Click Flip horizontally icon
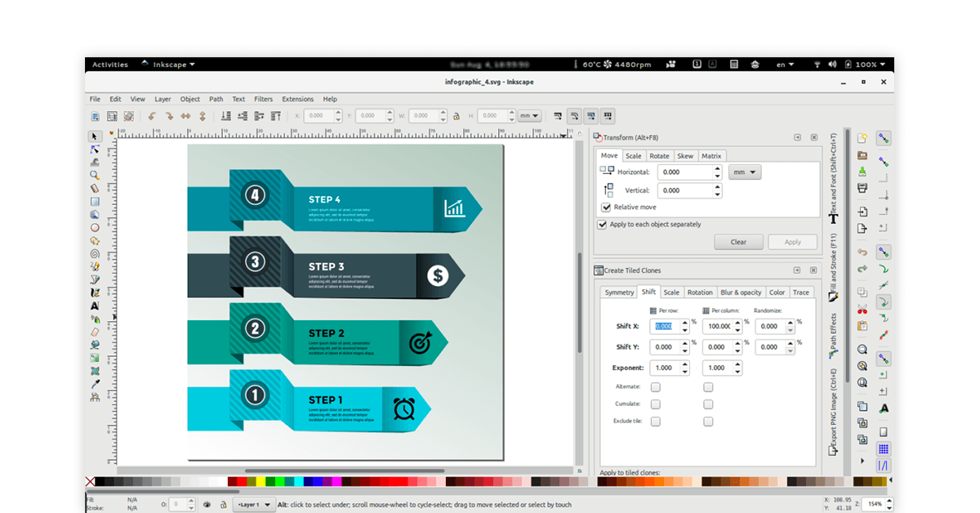The image size is (980, 513). pos(186,116)
